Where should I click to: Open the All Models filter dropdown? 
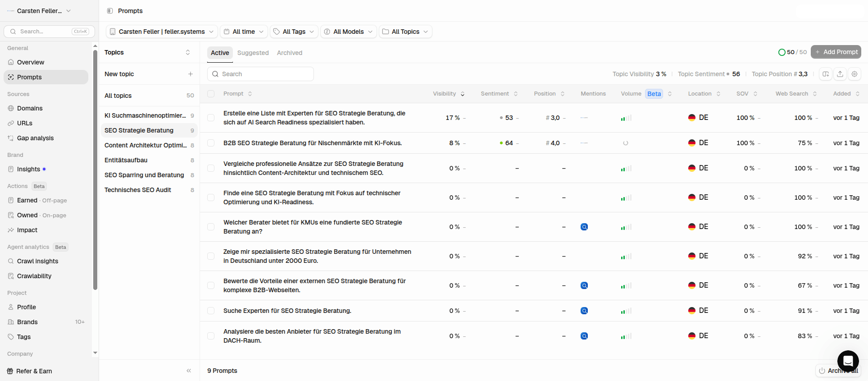[x=349, y=32]
